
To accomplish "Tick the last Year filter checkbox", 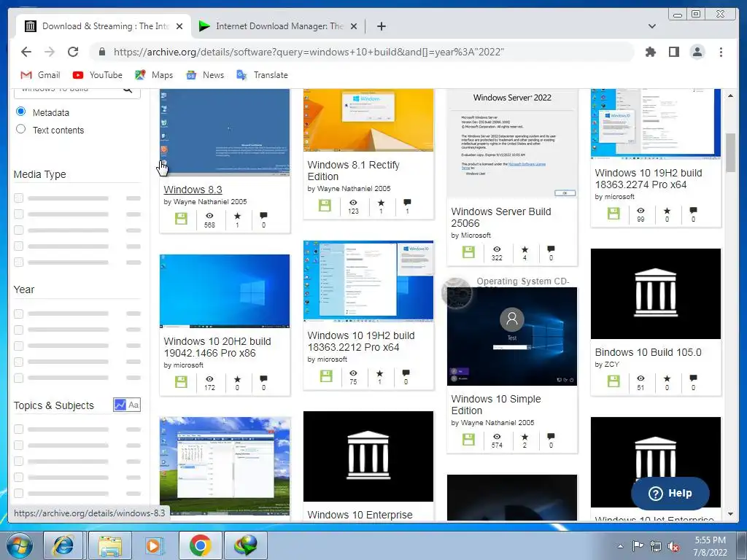I will click(x=18, y=378).
